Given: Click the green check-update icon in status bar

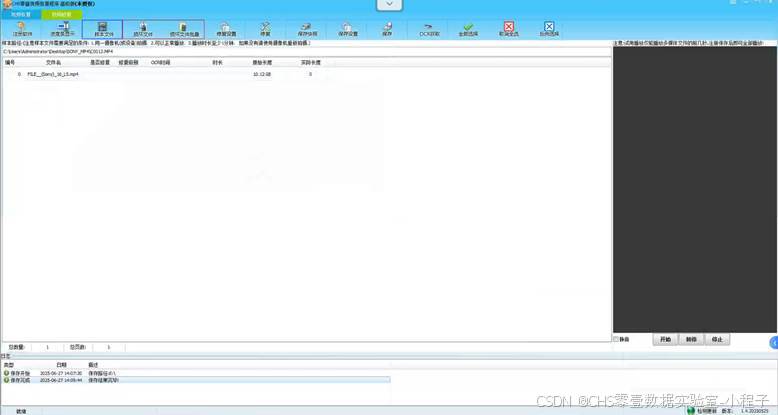Looking at the screenshot, I should click(691, 411).
